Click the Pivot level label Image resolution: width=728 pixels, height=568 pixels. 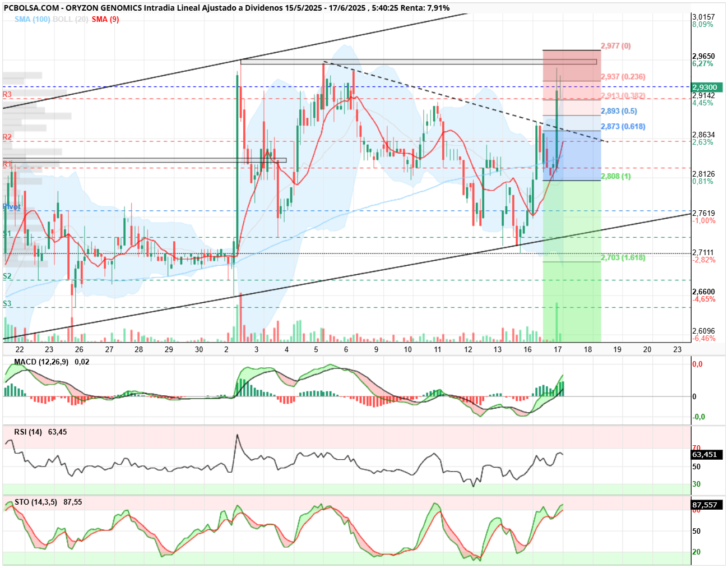(12, 207)
